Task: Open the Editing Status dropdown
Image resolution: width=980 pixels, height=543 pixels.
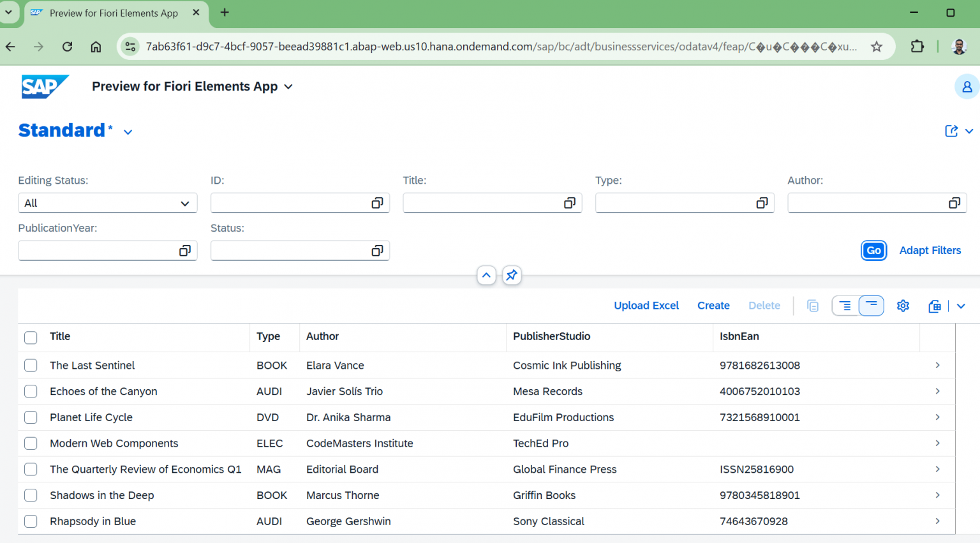Action: pyautogui.click(x=107, y=203)
